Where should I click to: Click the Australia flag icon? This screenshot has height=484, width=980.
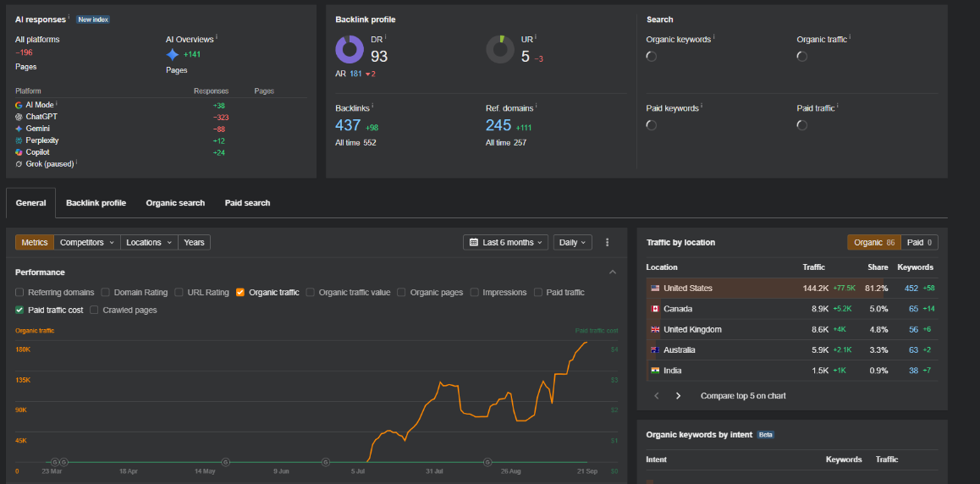655,349
